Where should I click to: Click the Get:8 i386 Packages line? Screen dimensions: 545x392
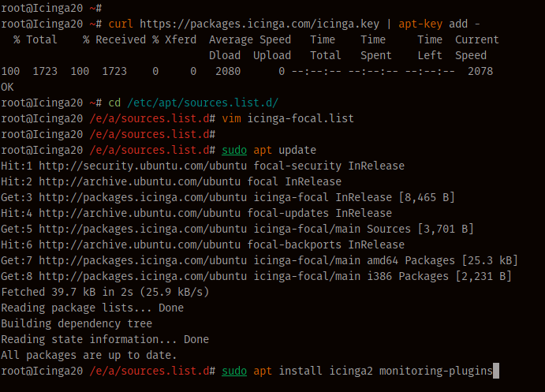256,276
